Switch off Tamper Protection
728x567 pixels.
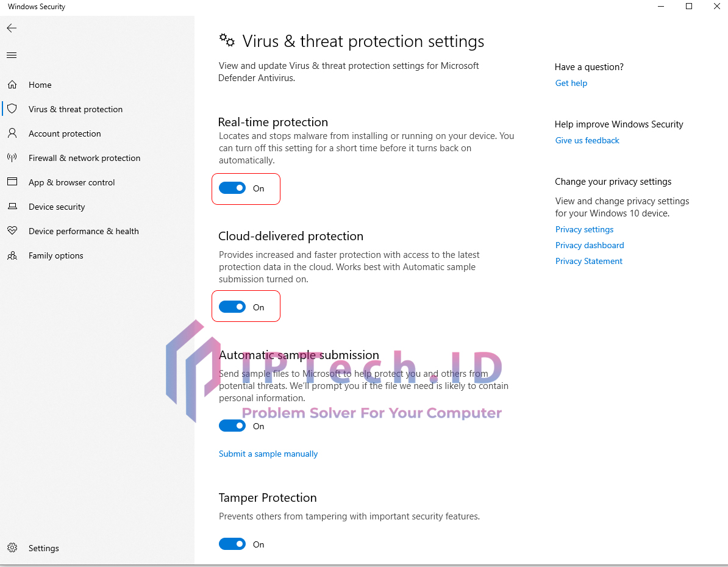232,544
